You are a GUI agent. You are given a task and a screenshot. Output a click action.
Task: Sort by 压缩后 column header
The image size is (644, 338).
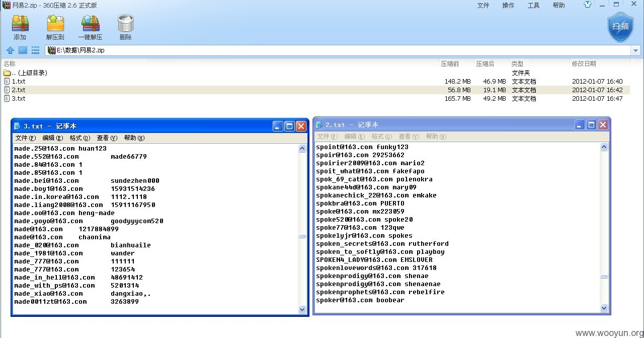coord(485,64)
